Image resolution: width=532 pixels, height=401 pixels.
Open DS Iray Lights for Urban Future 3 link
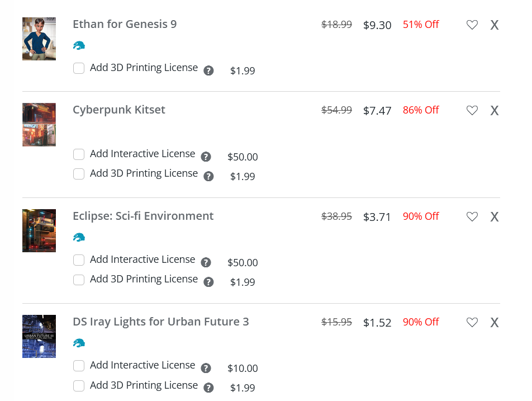pos(161,322)
